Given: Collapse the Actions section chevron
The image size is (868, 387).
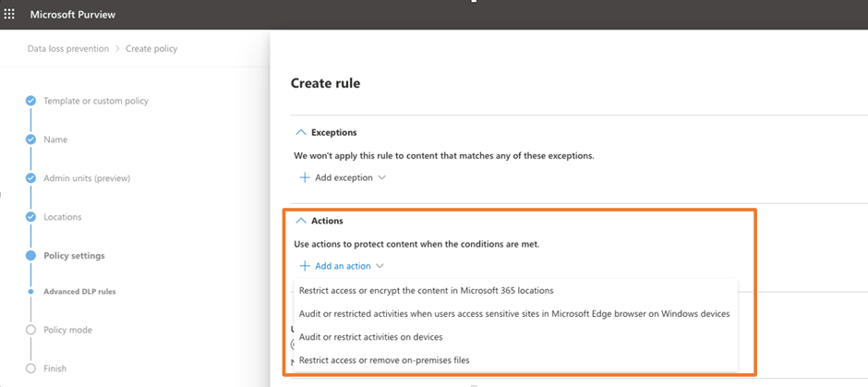Looking at the screenshot, I should point(301,221).
